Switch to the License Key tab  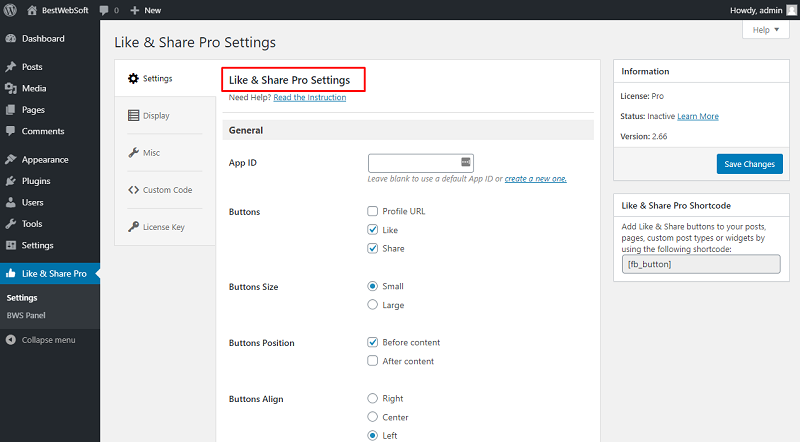165,227
